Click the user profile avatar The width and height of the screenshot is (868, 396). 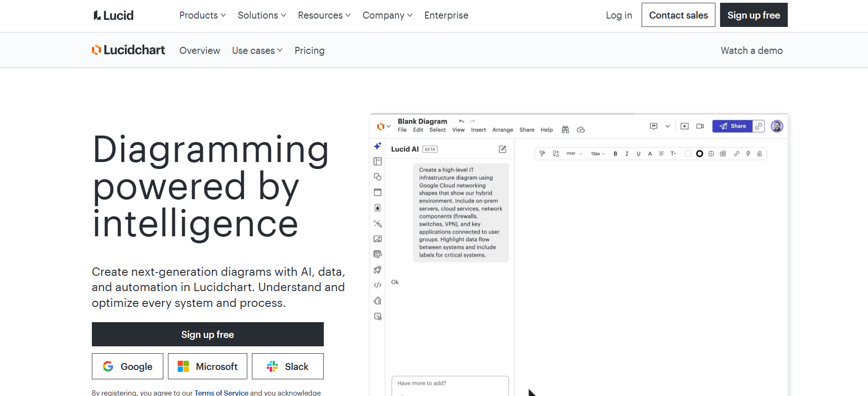[x=777, y=126]
